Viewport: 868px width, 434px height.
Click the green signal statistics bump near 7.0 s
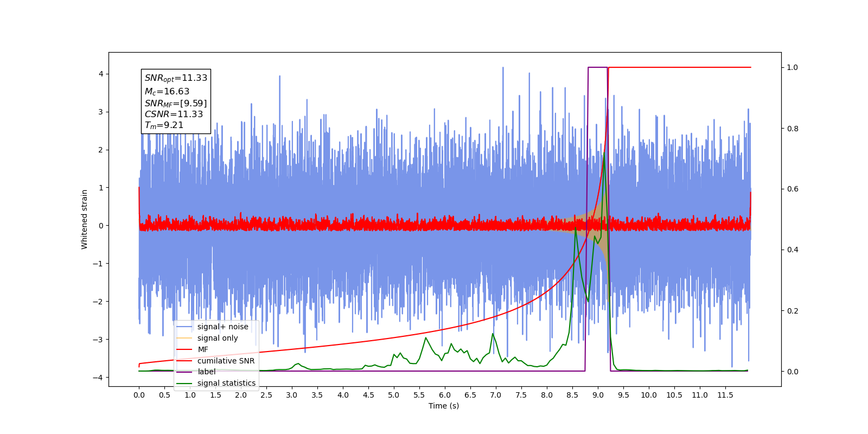493,334
